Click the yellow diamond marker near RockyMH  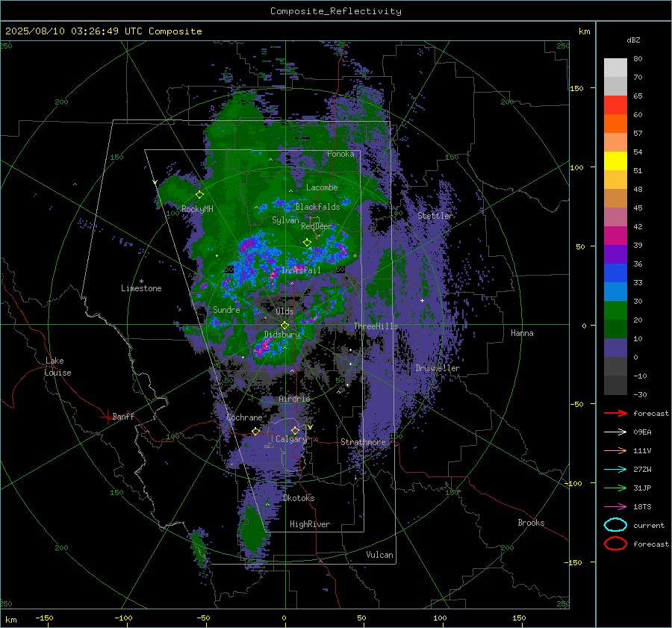click(199, 195)
